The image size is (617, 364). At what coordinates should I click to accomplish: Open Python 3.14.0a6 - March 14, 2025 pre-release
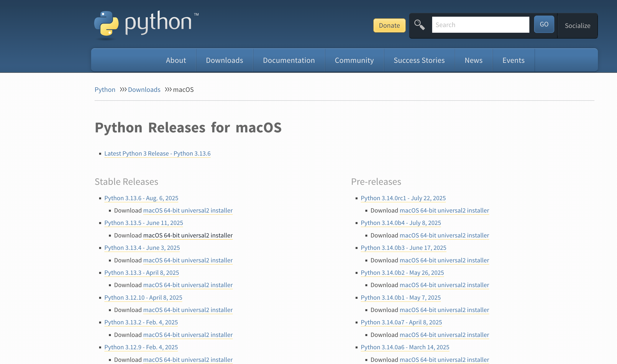[405, 347]
